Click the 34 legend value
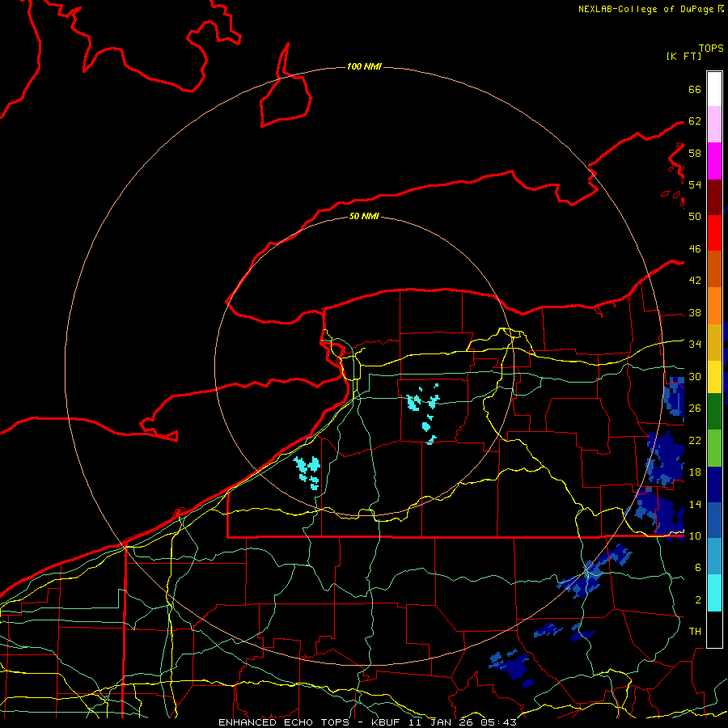The height and width of the screenshot is (728, 728). point(695,345)
